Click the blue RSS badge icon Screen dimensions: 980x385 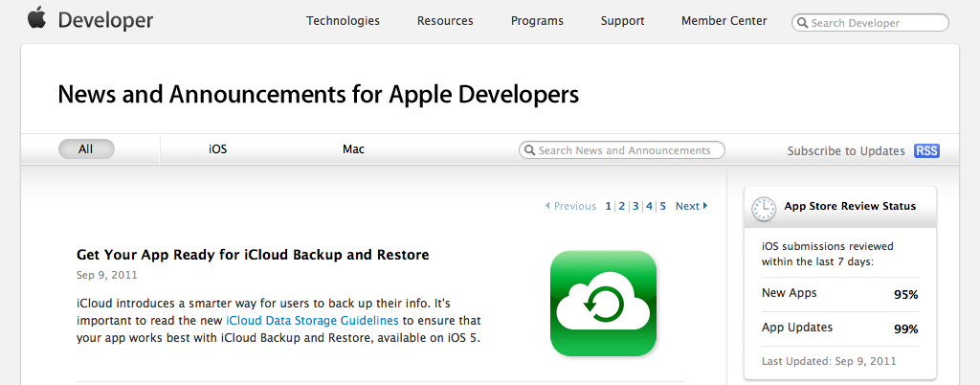pos(926,150)
